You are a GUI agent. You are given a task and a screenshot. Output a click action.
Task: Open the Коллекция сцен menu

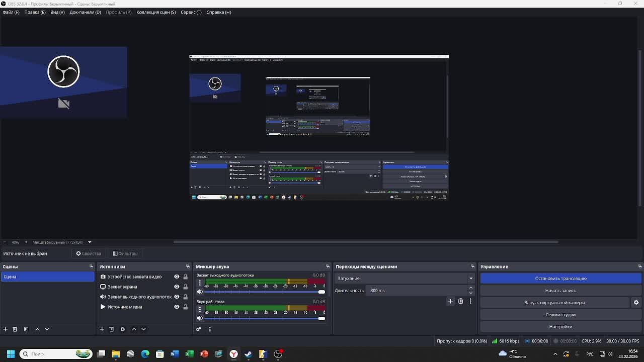point(156,12)
